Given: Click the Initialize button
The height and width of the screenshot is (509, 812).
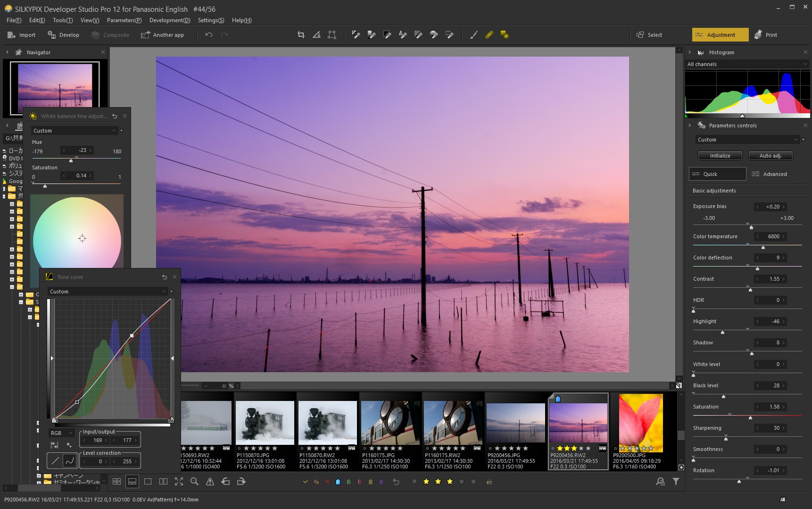Looking at the screenshot, I should pyautogui.click(x=720, y=156).
